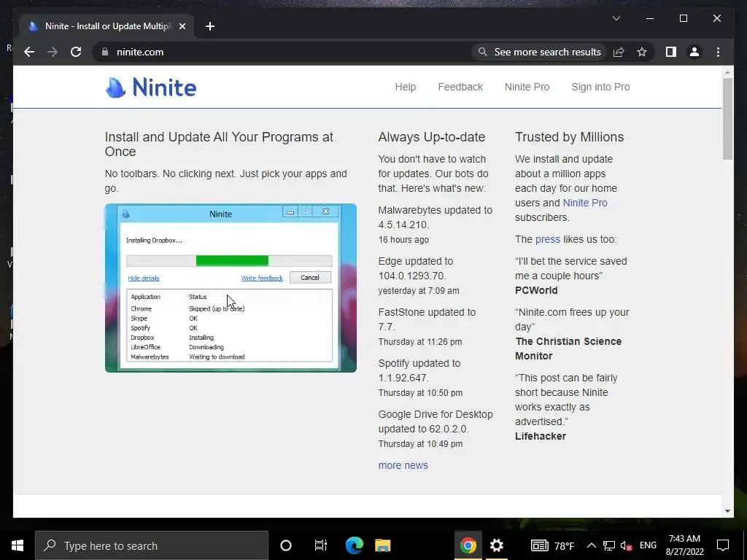Open Chrome profile menu
The height and width of the screenshot is (560, 747).
[694, 52]
